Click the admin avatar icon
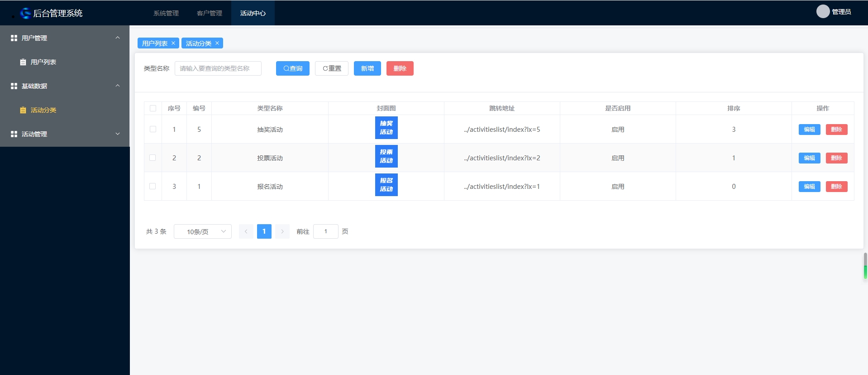The width and height of the screenshot is (868, 375). 823,12
